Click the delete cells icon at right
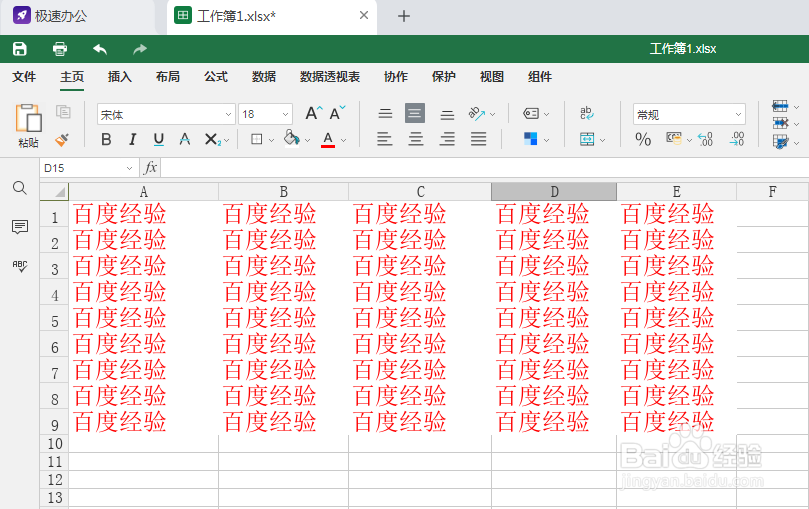 pos(780,123)
